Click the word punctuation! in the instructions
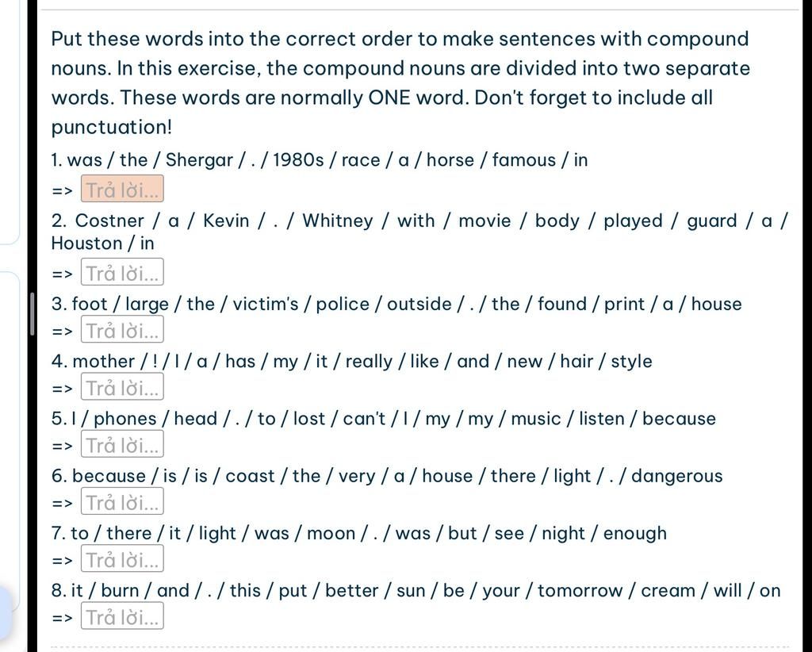 tap(111, 128)
